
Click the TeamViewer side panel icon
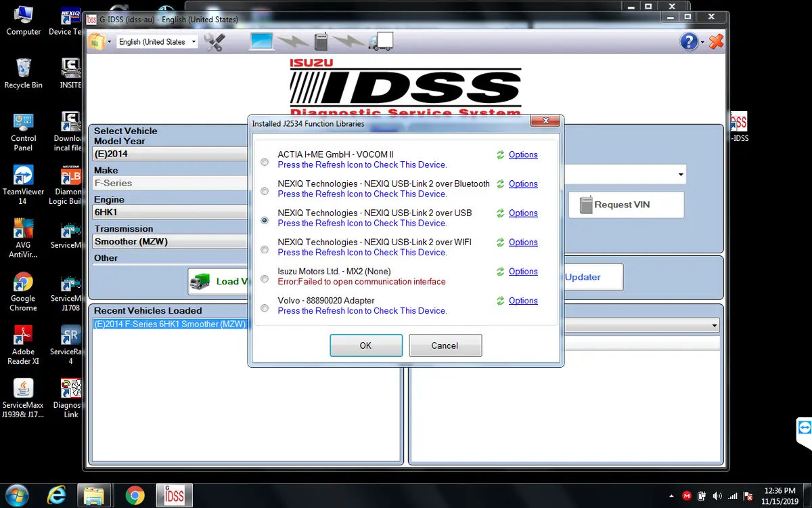coord(804,428)
